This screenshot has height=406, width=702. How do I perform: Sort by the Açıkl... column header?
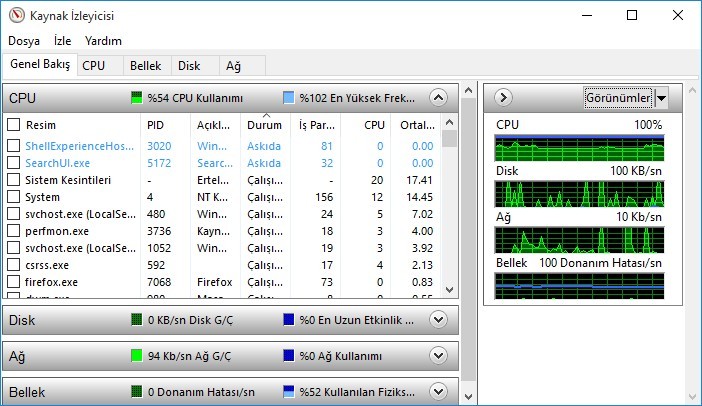(215, 125)
